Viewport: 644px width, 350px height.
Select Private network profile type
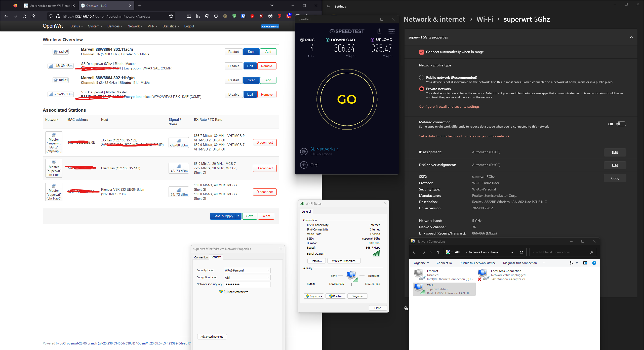422,89
